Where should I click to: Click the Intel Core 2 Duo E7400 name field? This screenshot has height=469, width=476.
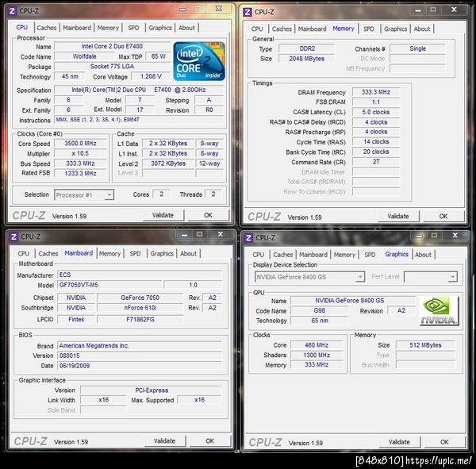pyautogui.click(x=112, y=47)
